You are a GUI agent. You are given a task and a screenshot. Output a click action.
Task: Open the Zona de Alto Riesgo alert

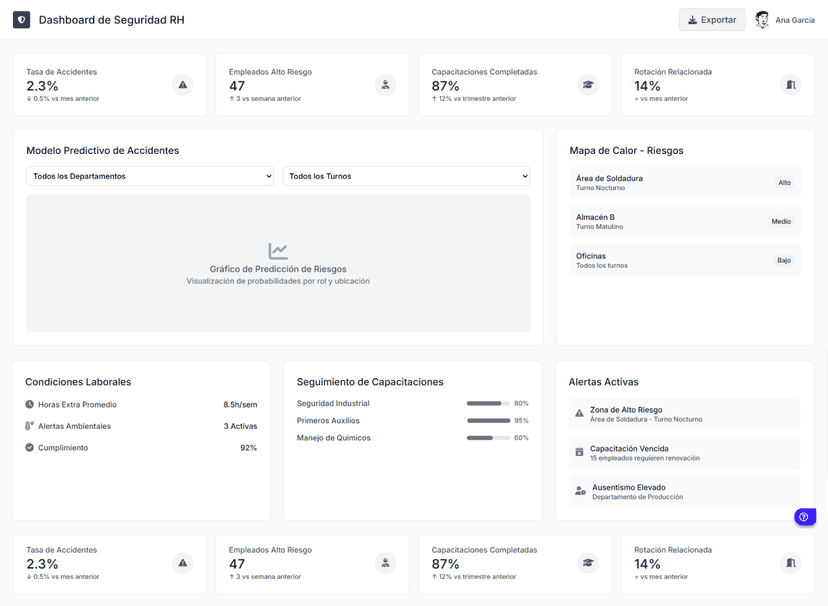click(684, 414)
